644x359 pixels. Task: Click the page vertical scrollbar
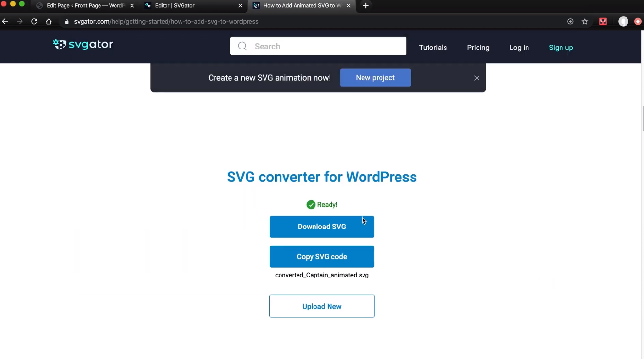point(643,119)
